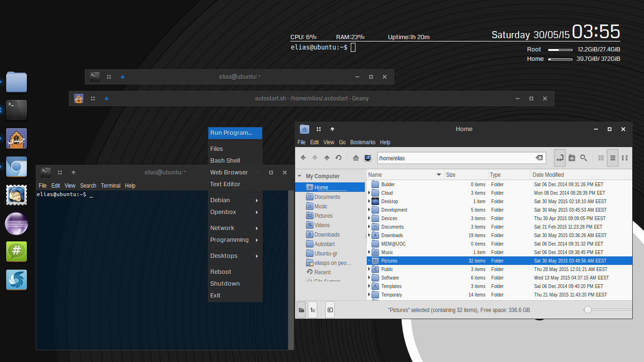Image resolution: width=644 pixels, height=362 pixels.
Task: Expand the Desktops submenu
Action: pos(235,256)
